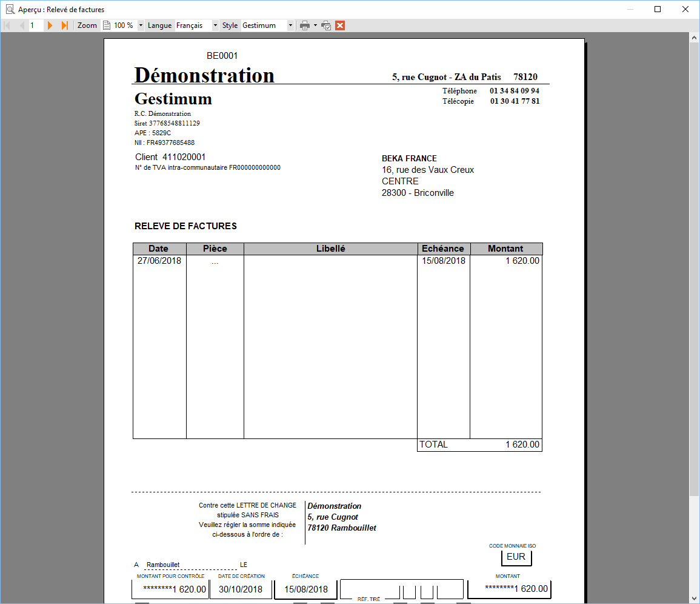Image resolution: width=700 pixels, height=604 pixels.
Task: Click the 'EUR' currency code box
Action: [x=516, y=557]
